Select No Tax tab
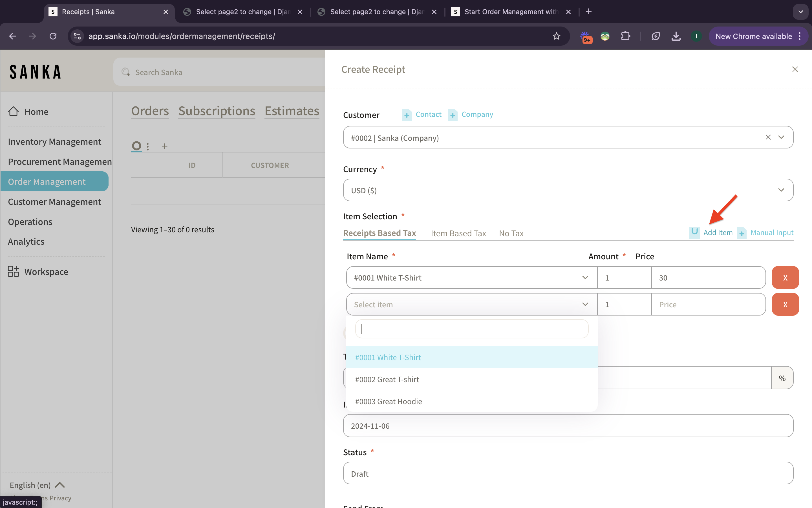Viewport: 812px width, 508px height. 511,233
